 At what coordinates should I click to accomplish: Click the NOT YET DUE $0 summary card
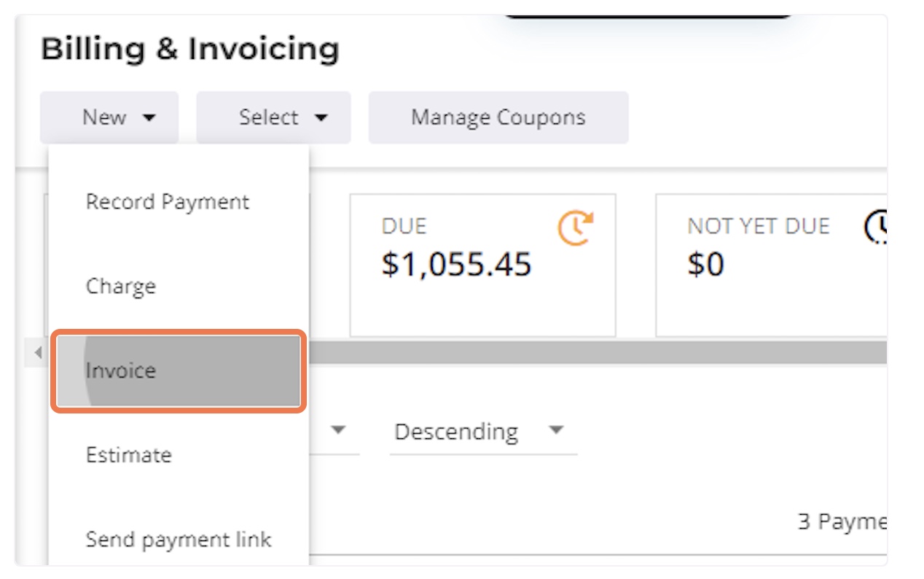pyautogui.click(x=771, y=265)
